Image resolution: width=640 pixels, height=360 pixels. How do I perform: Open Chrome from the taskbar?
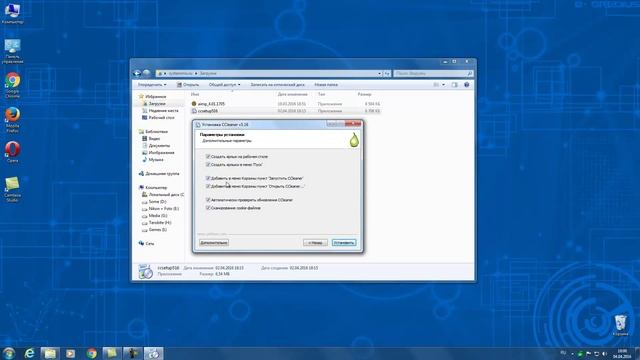pos(91,353)
